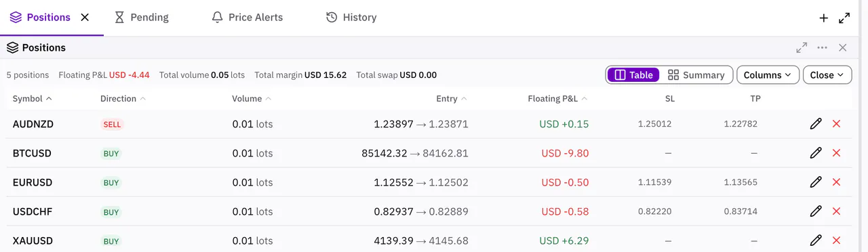Select the EURUSD symbol
868x252 pixels.
[33, 182]
